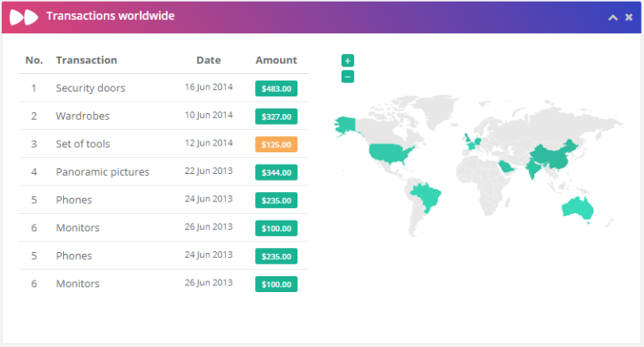The image size is (644, 347).
Task: Click the $344.00 Panoramic pictures badge
Action: 276,172
